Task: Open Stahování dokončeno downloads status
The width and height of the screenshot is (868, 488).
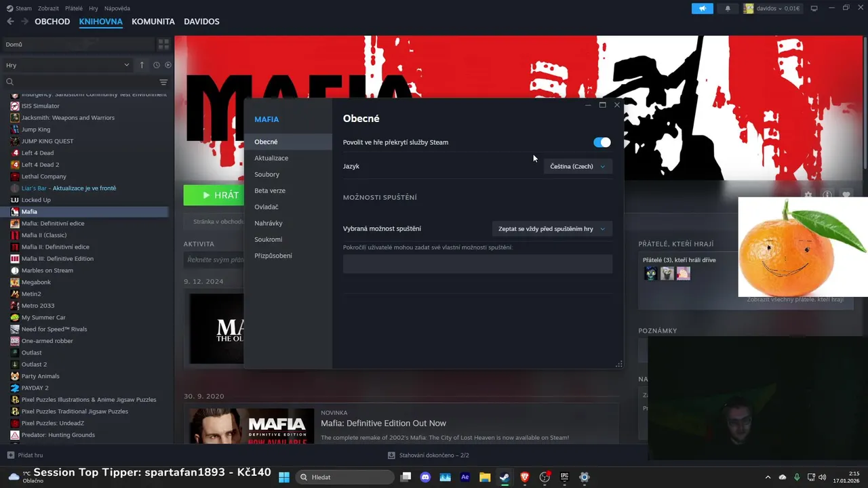Action: click(429, 455)
